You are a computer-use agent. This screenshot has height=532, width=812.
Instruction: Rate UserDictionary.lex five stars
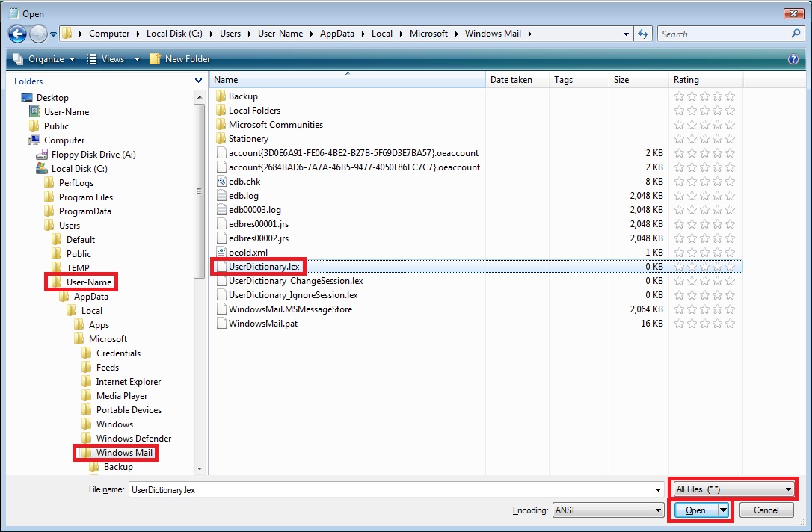pyautogui.click(x=731, y=267)
